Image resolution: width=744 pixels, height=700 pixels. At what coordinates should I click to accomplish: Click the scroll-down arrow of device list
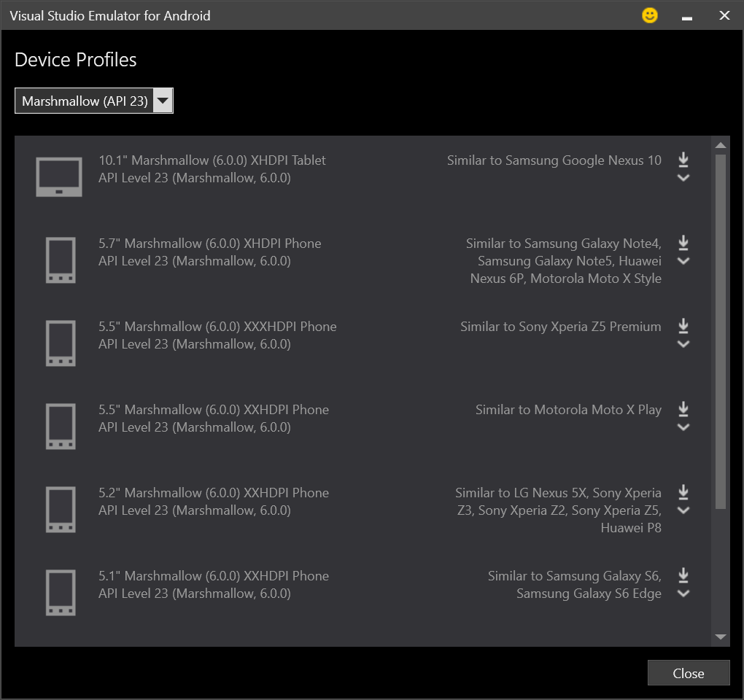coord(721,637)
